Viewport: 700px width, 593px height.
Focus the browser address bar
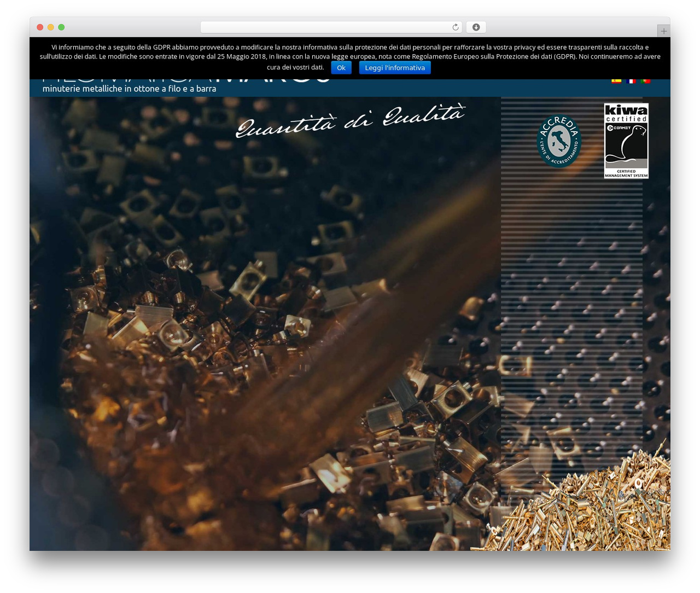331,27
